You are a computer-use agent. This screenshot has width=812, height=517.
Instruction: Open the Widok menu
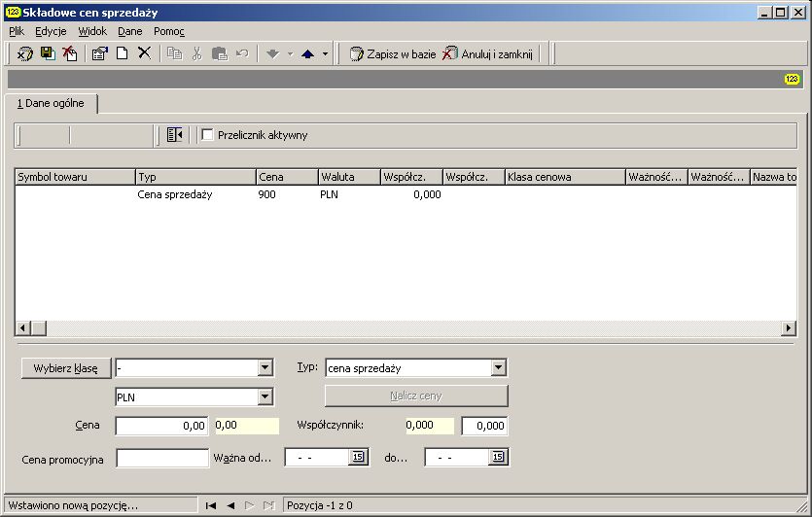[92, 31]
